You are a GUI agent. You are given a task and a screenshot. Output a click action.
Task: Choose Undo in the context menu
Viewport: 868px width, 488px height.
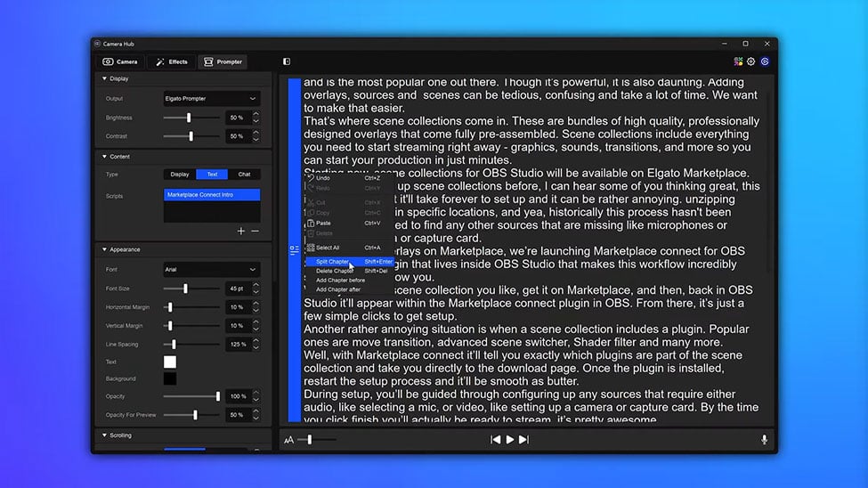349,178
